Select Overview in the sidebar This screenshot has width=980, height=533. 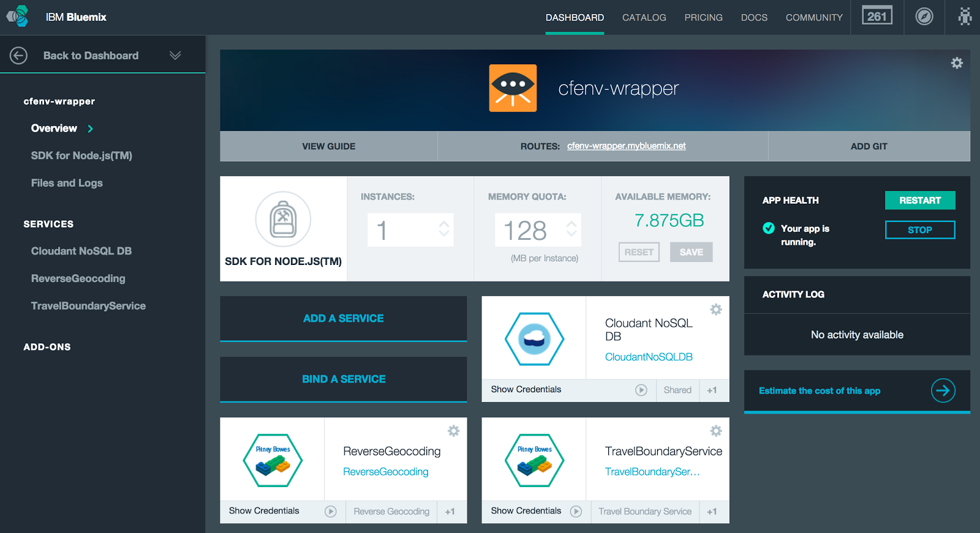(54, 129)
